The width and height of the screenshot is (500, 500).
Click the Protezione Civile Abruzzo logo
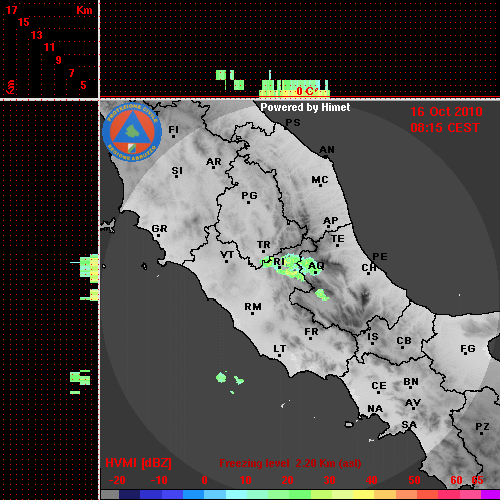[132, 132]
